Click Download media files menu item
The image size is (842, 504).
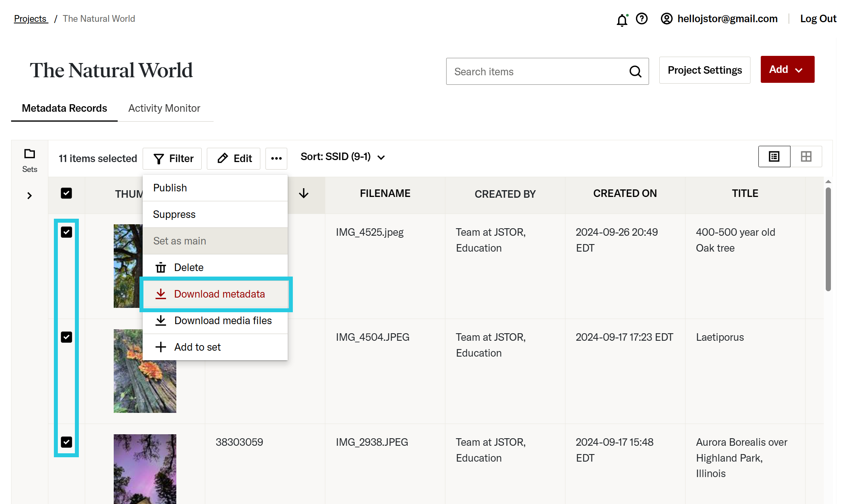(215, 321)
